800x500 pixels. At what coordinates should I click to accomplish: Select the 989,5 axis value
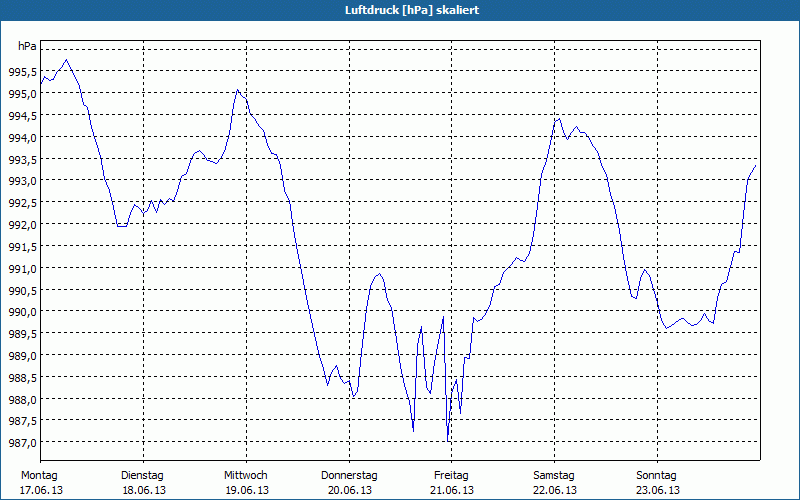coord(22,334)
